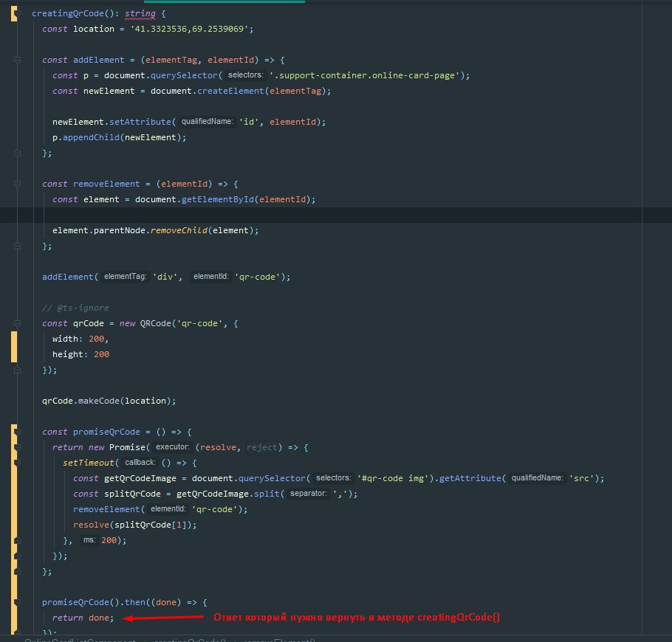Click the height value 200
Image resolution: width=672 pixels, height=642 pixels.
pyautogui.click(x=102, y=354)
